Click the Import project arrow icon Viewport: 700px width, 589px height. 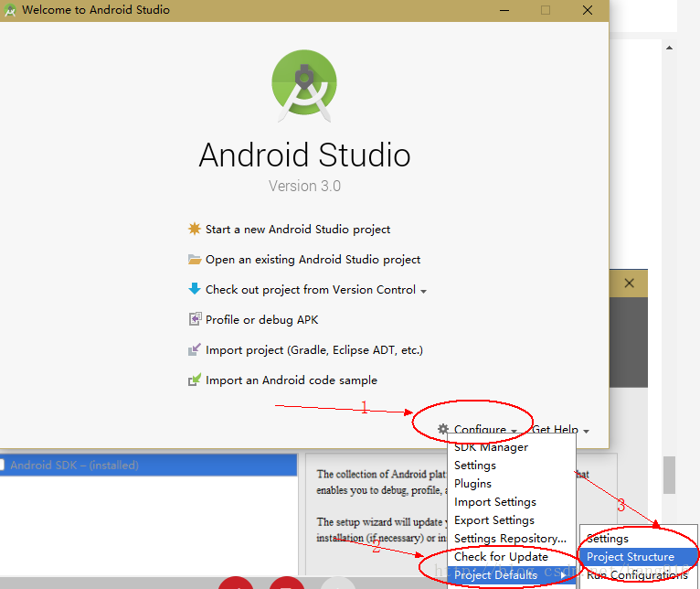[x=195, y=349]
